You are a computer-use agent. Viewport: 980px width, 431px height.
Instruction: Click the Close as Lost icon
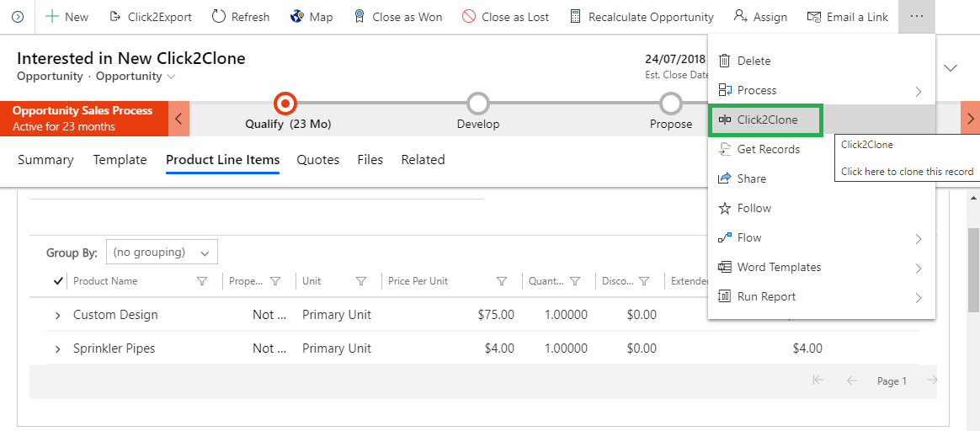click(469, 17)
